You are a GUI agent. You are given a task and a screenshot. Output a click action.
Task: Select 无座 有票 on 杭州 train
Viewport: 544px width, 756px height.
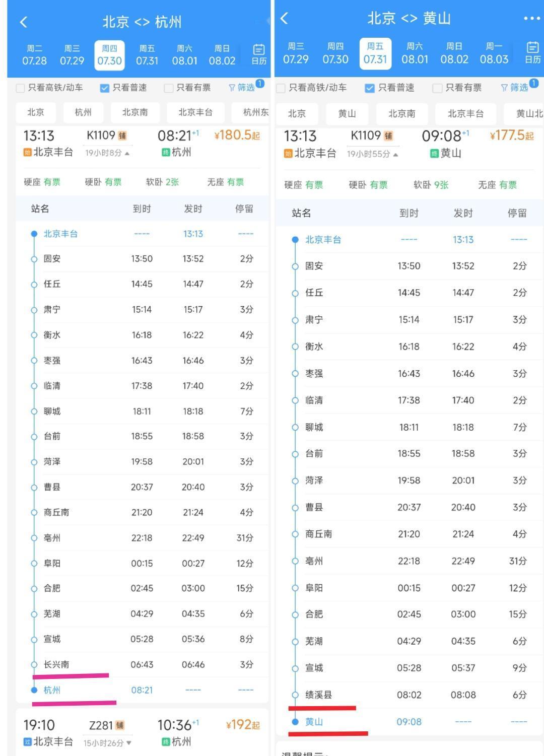(x=226, y=182)
